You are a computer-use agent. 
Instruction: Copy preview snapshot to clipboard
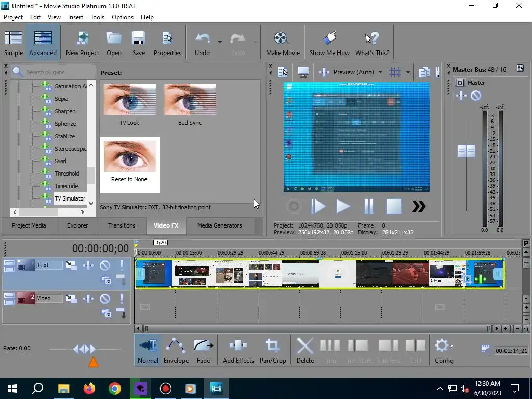coord(424,72)
